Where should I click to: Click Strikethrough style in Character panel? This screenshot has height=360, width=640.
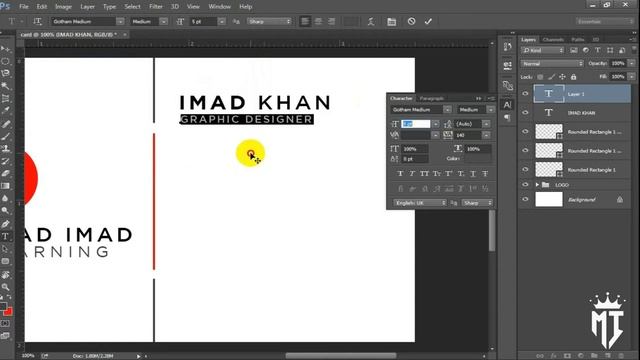pyautogui.click(x=485, y=174)
